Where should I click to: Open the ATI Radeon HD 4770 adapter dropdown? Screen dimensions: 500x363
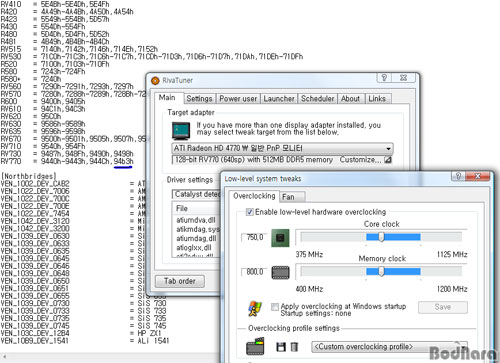pyautogui.click(x=282, y=148)
